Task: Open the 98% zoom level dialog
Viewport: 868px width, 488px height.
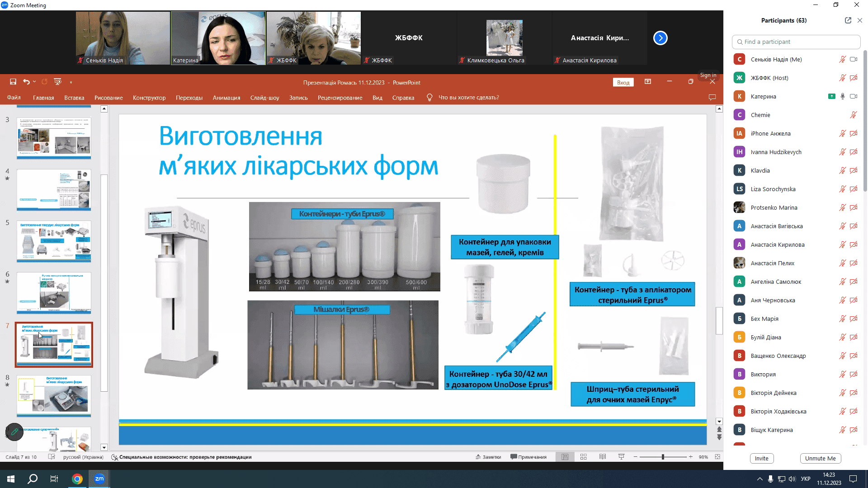Action: point(703,457)
